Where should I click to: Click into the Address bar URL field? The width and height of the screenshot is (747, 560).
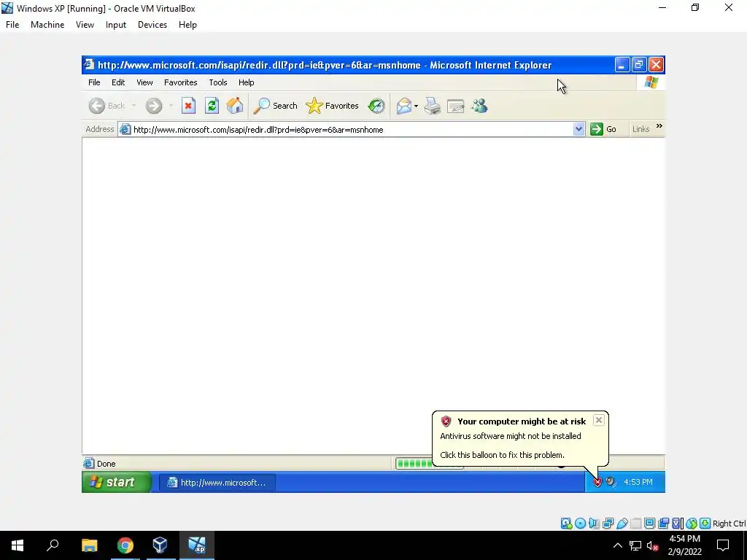352,130
